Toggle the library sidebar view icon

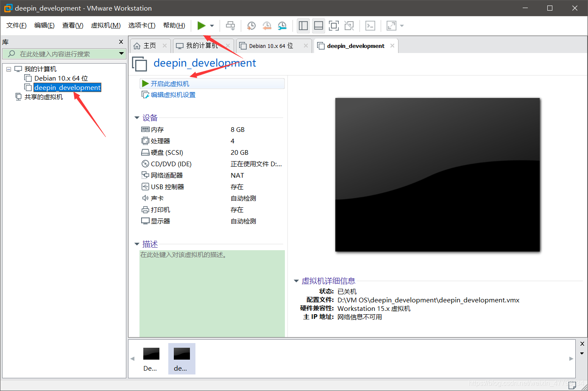pos(303,26)
